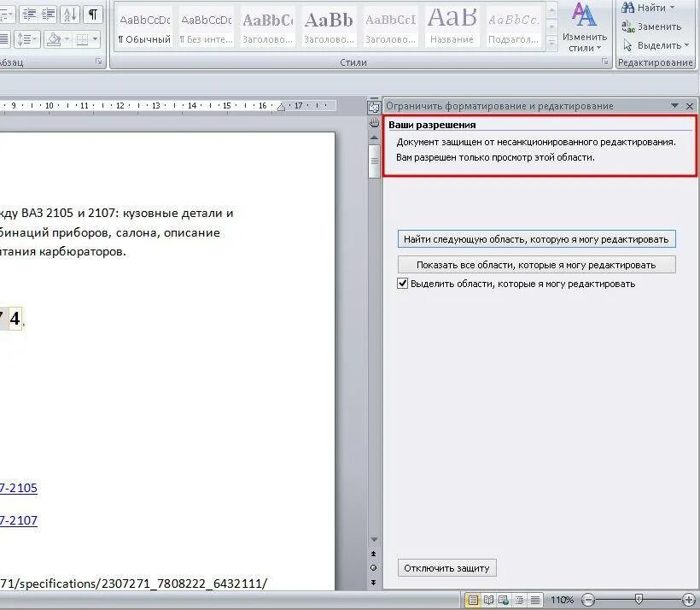Switch to Outline view
Image resolution: width=700 pixels, height=610 pixels.
pyautogui.click(x=519, y=600)
